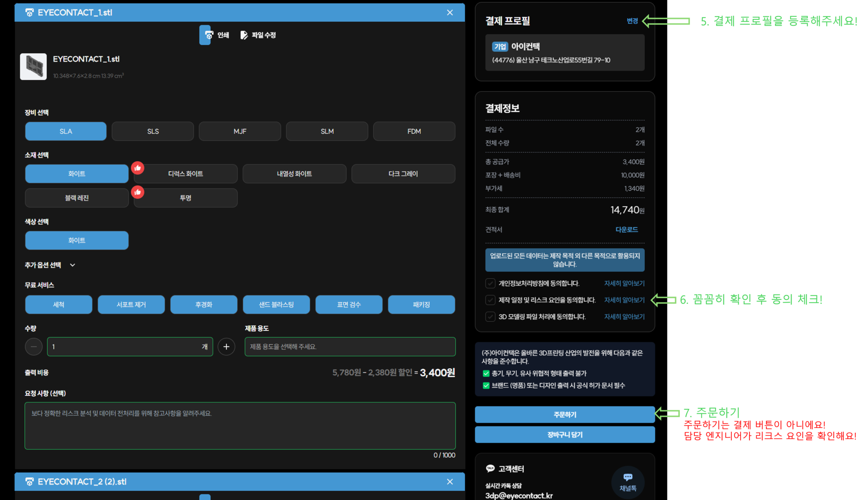Click the 주문하기 button
The width and height of the screenshot is (868, 500).
click(565, 415)
